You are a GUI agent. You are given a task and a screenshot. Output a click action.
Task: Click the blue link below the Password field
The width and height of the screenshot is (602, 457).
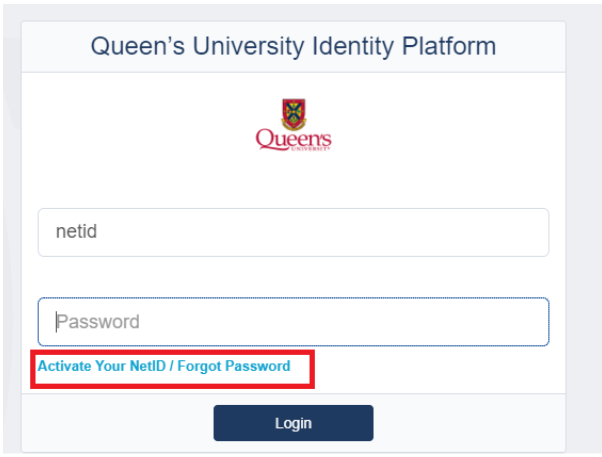[x=164, y=367]
